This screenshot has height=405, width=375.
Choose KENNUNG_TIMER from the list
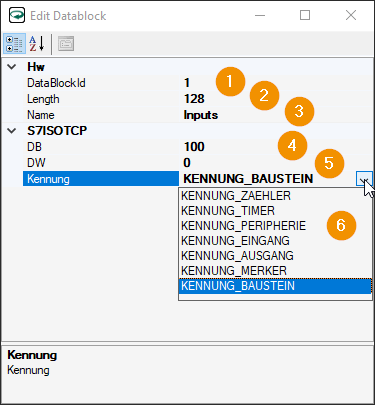tap(275, 211)
